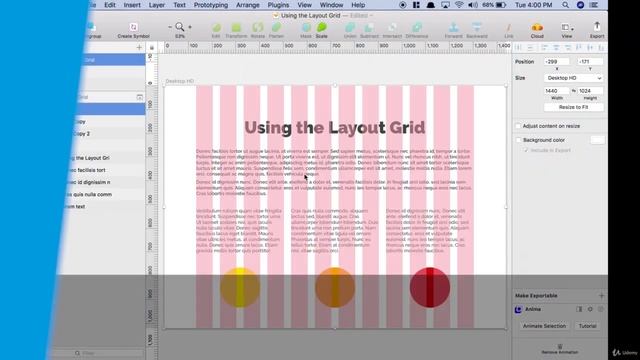Click the align bottom icon in inspector
Image resolution: width=640 pixels, height=360 pixels.
[x=601, y=48]
